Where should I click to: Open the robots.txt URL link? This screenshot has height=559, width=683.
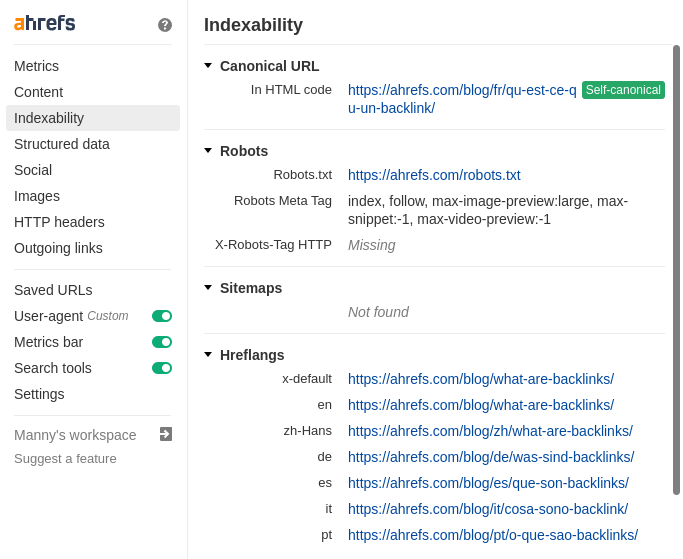click(x=434, y=175)
